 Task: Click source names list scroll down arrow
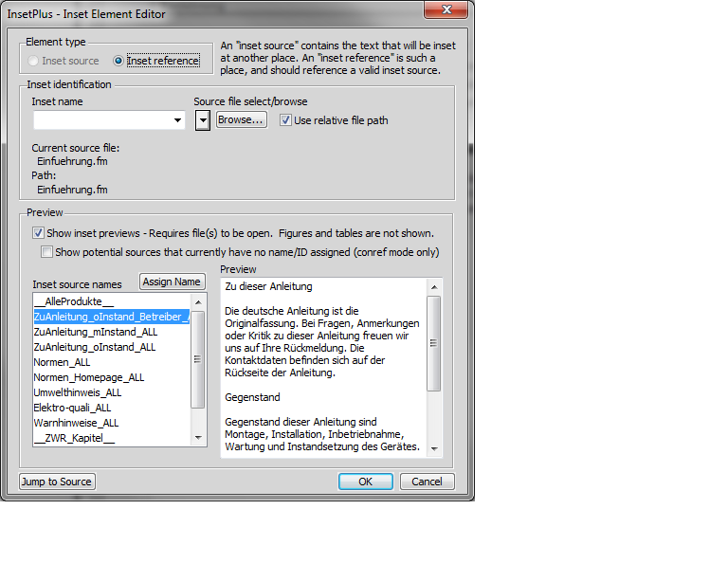(x=198, y=437)
